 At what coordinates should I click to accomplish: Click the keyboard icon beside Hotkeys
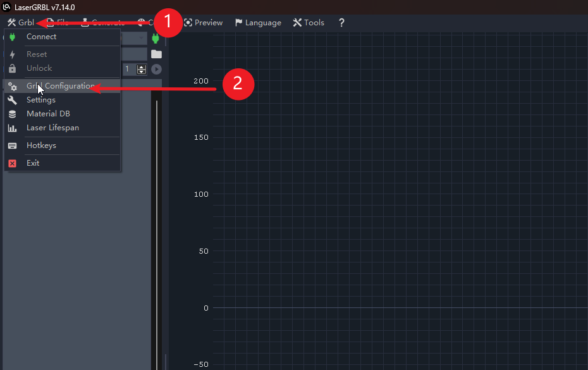pyautogui.click(x=12, y=145)
